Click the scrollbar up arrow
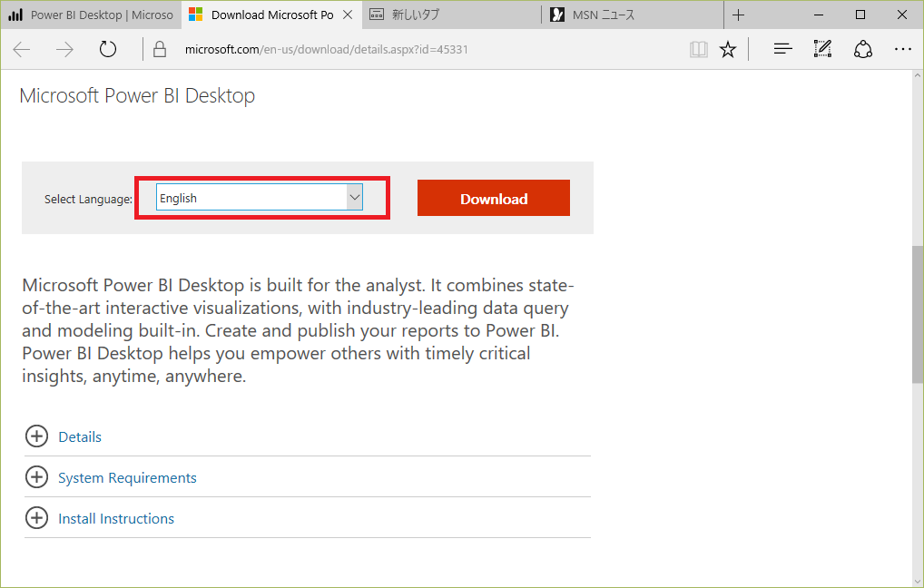The image size is (924, 588). tap(918, 76)
